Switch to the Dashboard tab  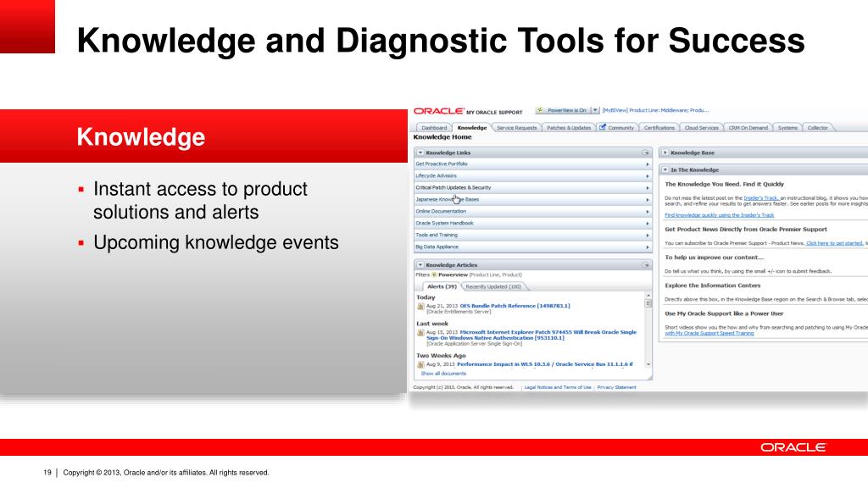[434, 128]
